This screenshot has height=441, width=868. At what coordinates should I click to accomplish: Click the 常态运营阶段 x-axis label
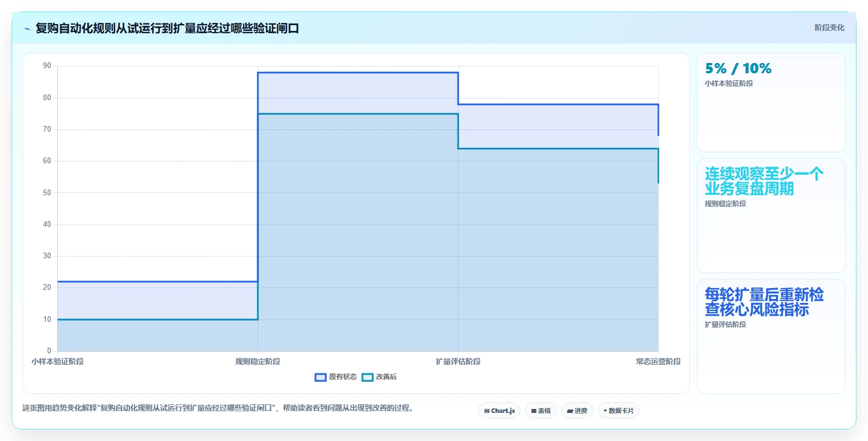pyautogui.click(x=658, y=362)
